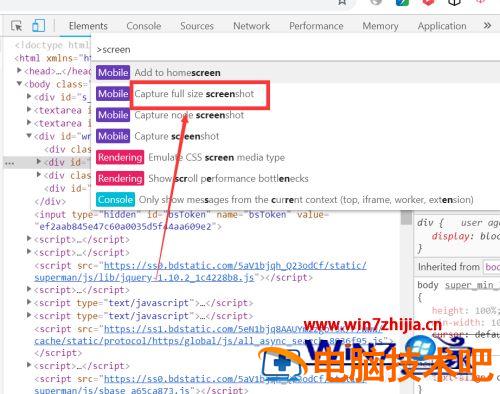Select the Performance tab
Viewport: 500px width, 394px height.
pyautogui.click(x=316, y=26)
